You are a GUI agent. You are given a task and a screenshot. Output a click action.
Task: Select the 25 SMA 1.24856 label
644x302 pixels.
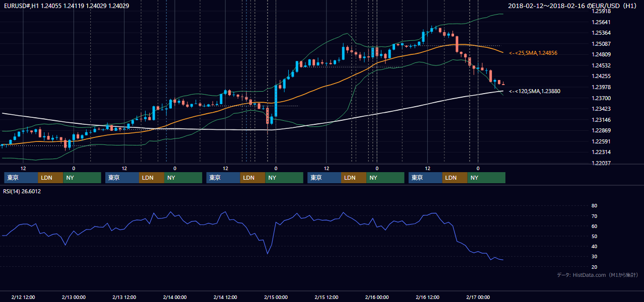[x=533, y=53]
